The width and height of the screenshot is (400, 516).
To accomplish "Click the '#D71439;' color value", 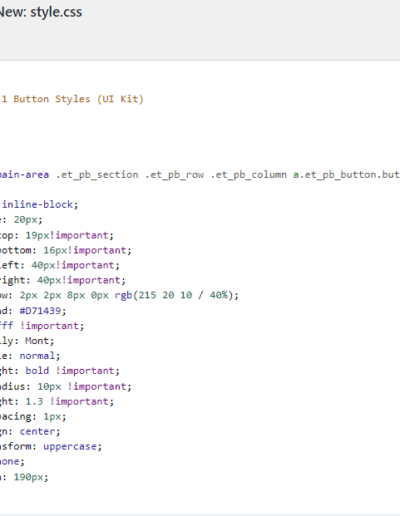I will [43, 311].
